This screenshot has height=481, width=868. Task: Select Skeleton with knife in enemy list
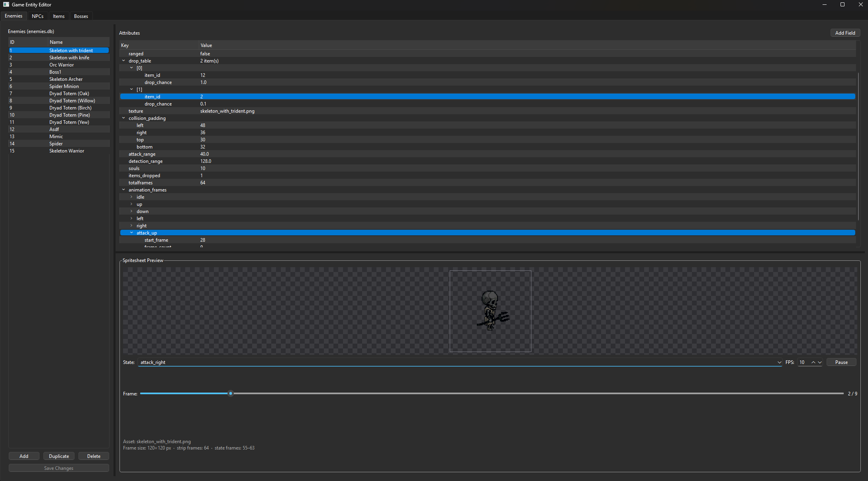coord(59,58)
